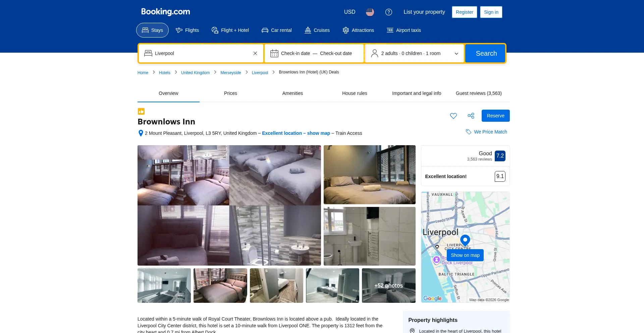Click the share icon

coord(471,116)
